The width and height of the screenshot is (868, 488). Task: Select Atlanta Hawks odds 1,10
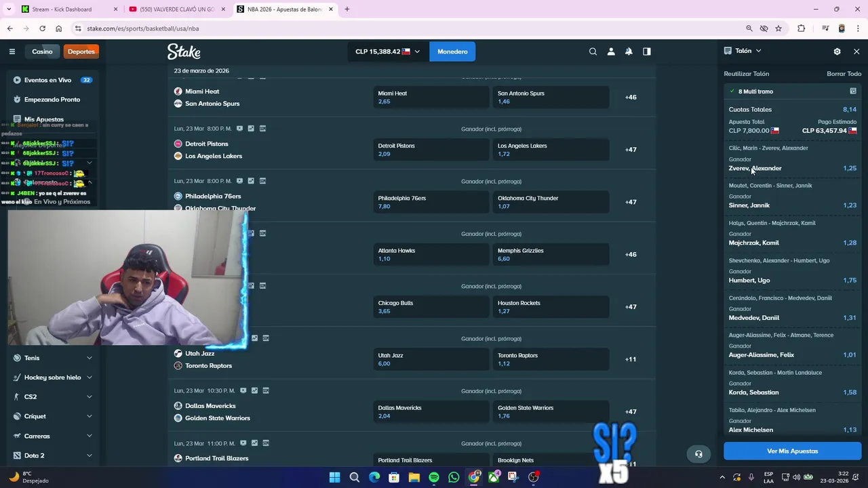point(431,255)
